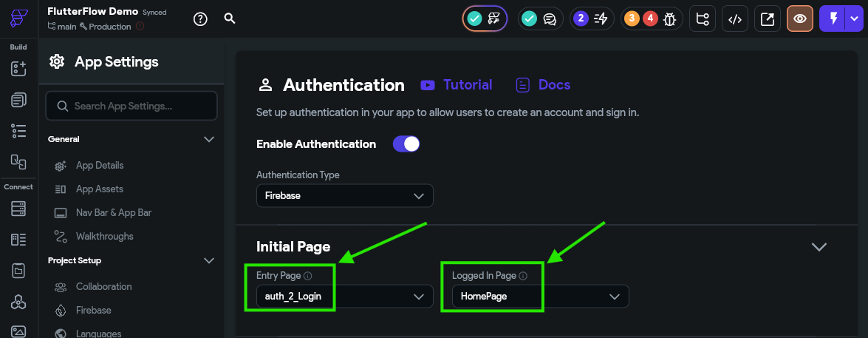Click the Initial Page heading
Image resolution: width=868 pixels, height=338 pixels.
(x=293, y=246)
